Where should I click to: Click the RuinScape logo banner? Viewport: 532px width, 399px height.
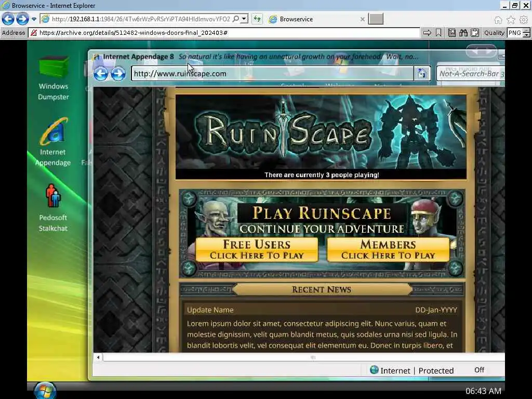point(321,132)
